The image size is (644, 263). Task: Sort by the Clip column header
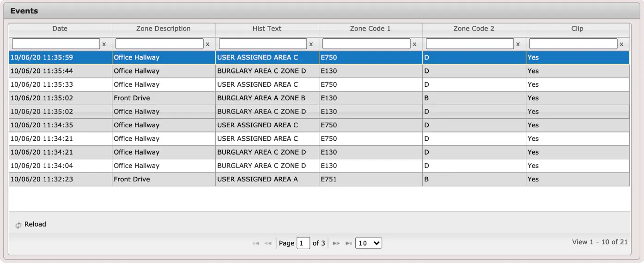point(577,29)
